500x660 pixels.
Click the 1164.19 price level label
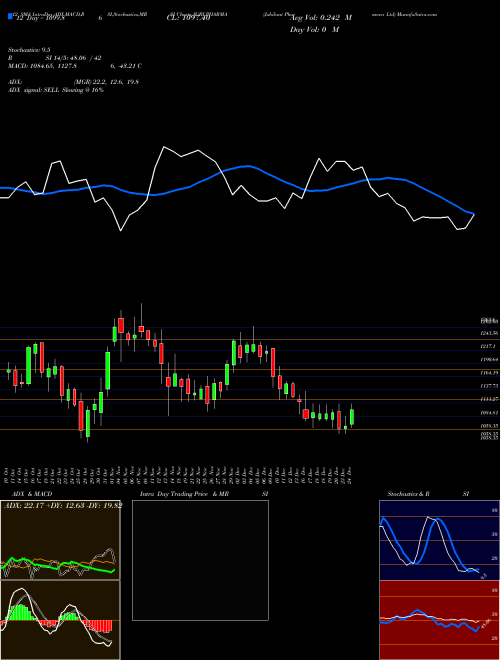tap(489, 373)
